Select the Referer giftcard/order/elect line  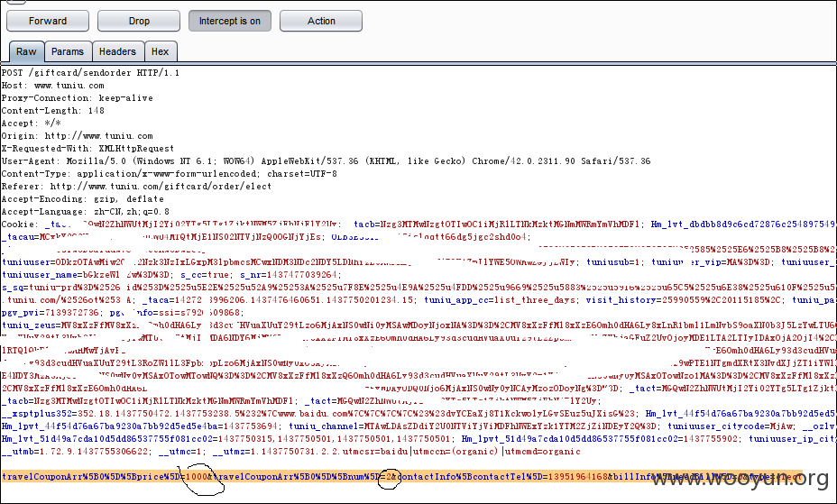(x=137, y=187)
